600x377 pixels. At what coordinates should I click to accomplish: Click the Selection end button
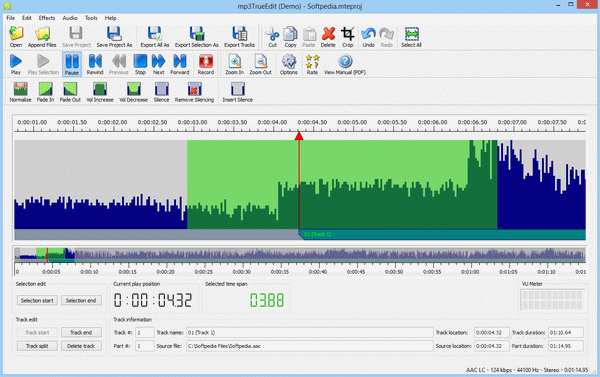pos(81,300)
